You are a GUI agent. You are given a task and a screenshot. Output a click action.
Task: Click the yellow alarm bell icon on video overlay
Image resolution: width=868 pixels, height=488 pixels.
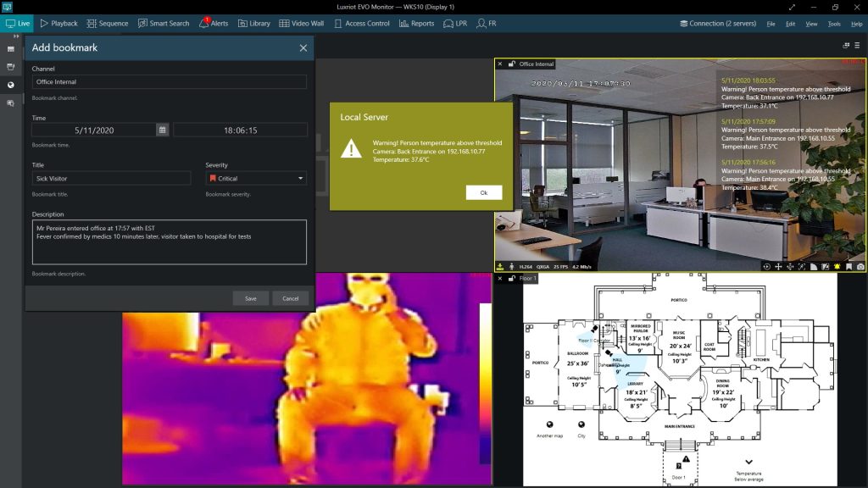[837, 267]
